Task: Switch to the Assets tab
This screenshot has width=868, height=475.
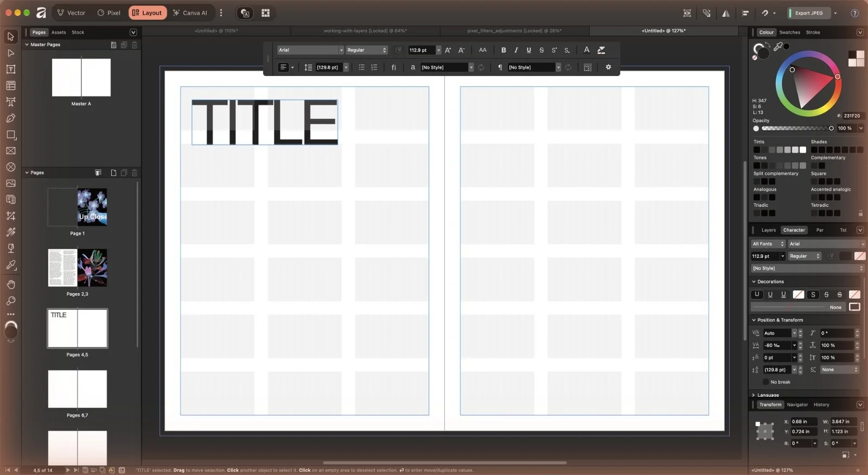Action: coord(59,33)
